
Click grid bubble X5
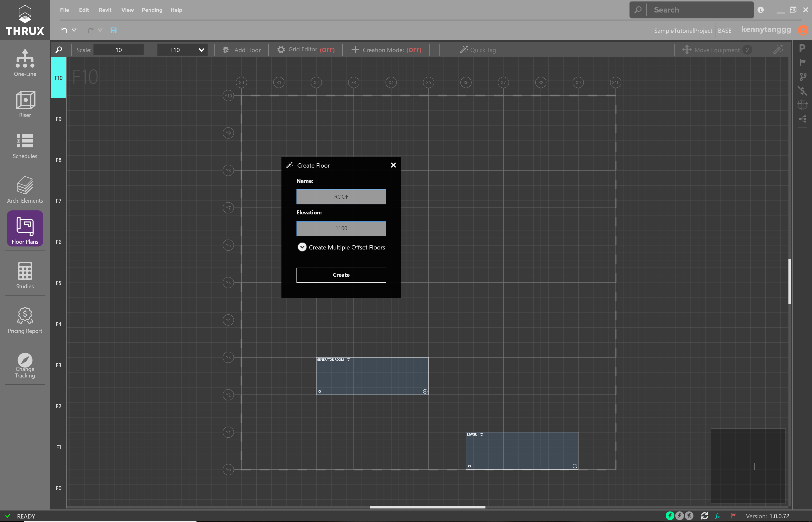(428, 82)
